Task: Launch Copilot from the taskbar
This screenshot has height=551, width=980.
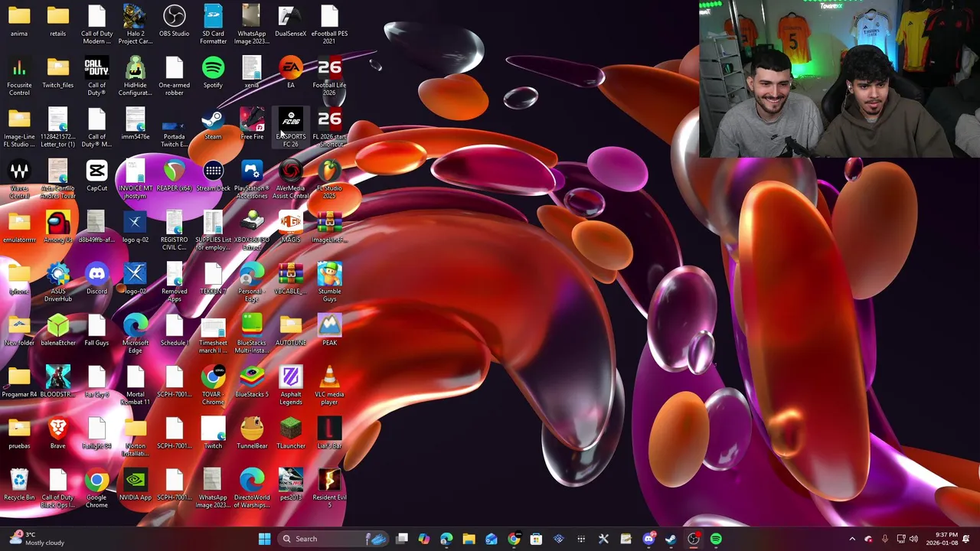Action: coord(424,539)
